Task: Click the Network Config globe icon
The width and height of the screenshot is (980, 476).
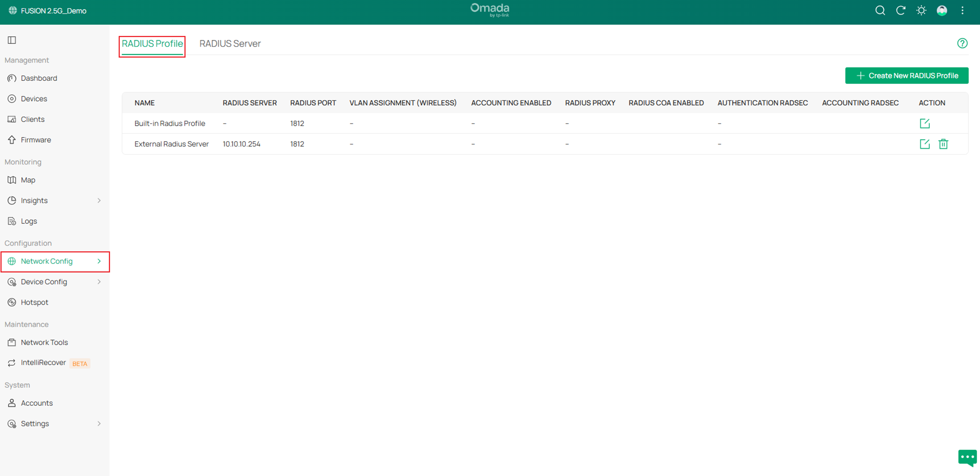Action: [x=12, y=261]
